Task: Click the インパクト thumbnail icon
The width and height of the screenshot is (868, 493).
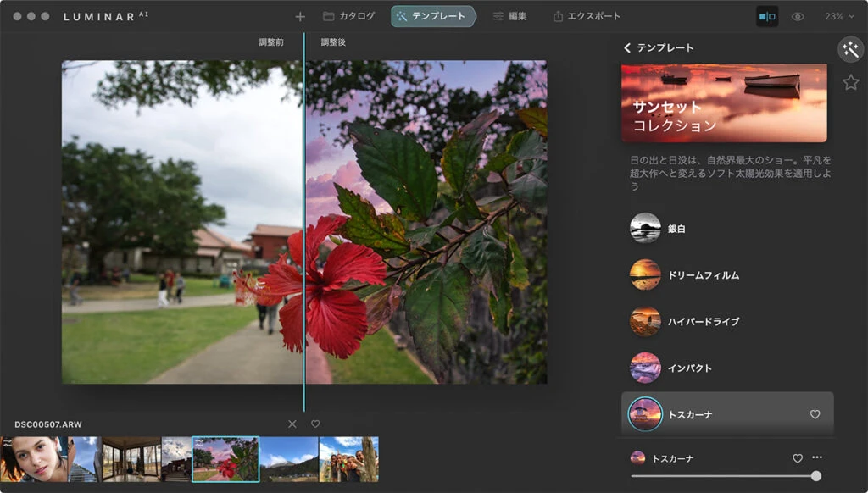Action: [x=645, y=368]
